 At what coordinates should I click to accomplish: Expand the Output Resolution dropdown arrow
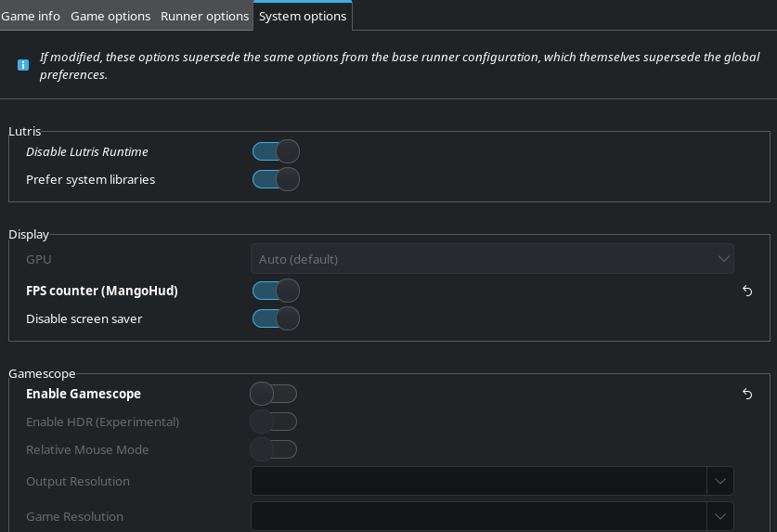(x=720, y=481)
